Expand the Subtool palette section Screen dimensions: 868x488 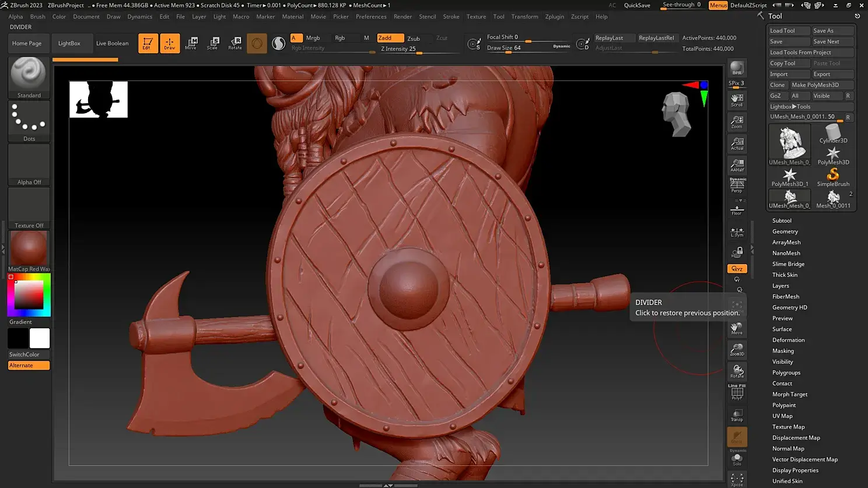782,220
